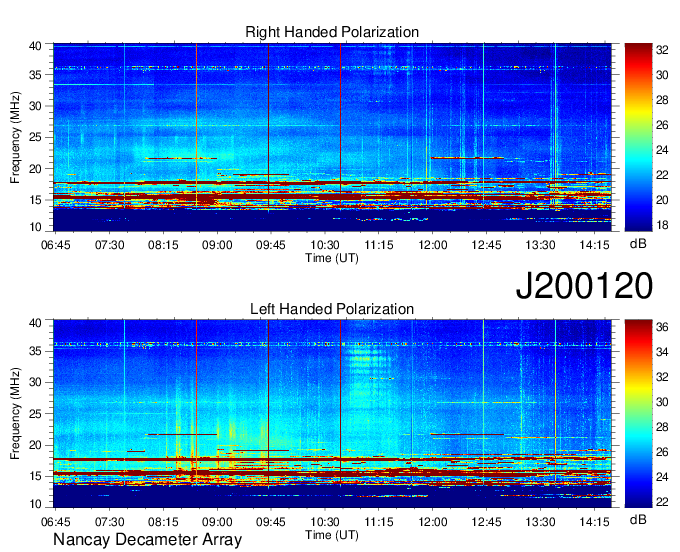Click the 12:45 time tick of lower plot

point(486,522)
